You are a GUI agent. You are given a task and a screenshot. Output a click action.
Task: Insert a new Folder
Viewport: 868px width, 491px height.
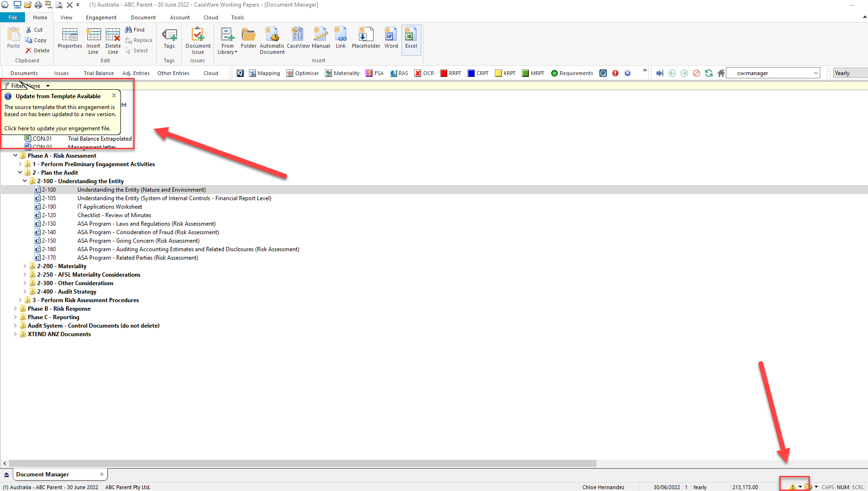[248, 38]
